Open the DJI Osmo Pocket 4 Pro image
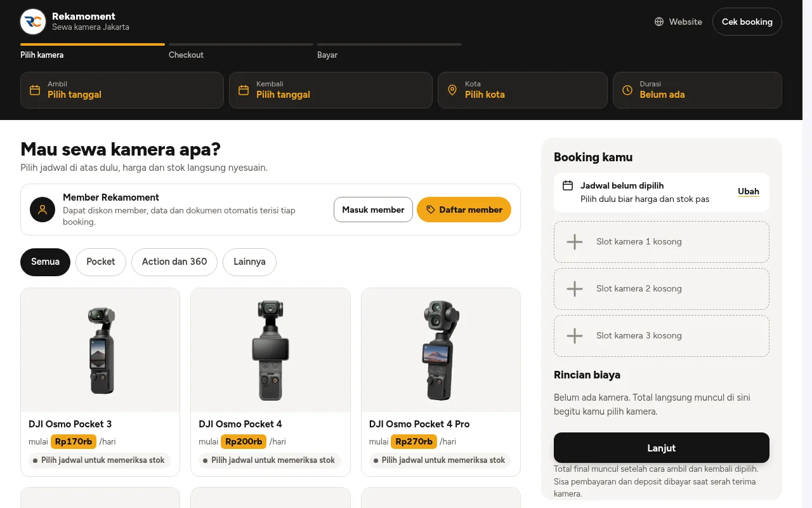 pyautogui.click(x=441, y=351)
